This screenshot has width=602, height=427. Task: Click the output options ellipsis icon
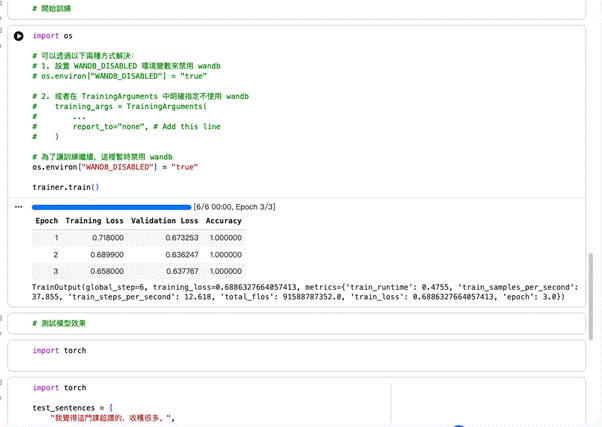point(18,207)
